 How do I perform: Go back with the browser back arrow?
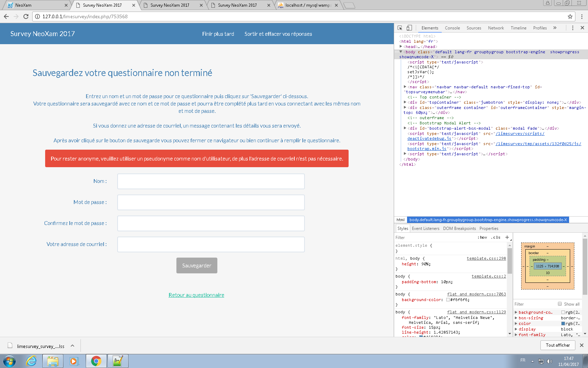[6, 16]
